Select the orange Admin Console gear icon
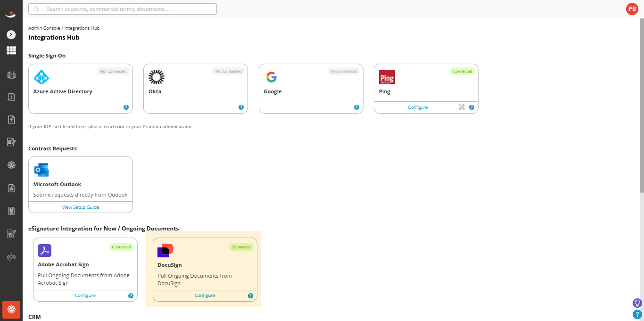Image resolution: width=644 pixels, height=321 pixels. pos(11,310)
